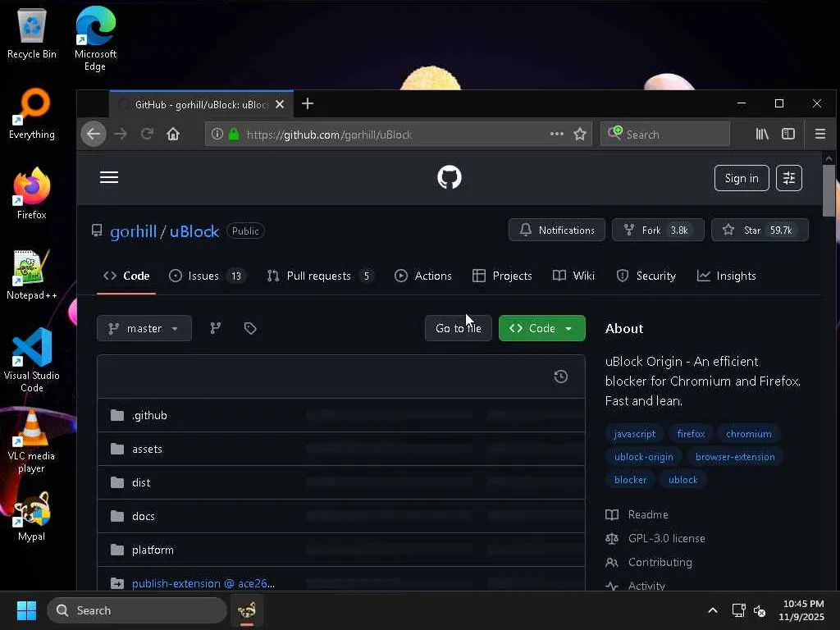The width and height of the screenshot is (840, 630).
Task: Click the browser Search input field
Action: (x=664, y=134)
